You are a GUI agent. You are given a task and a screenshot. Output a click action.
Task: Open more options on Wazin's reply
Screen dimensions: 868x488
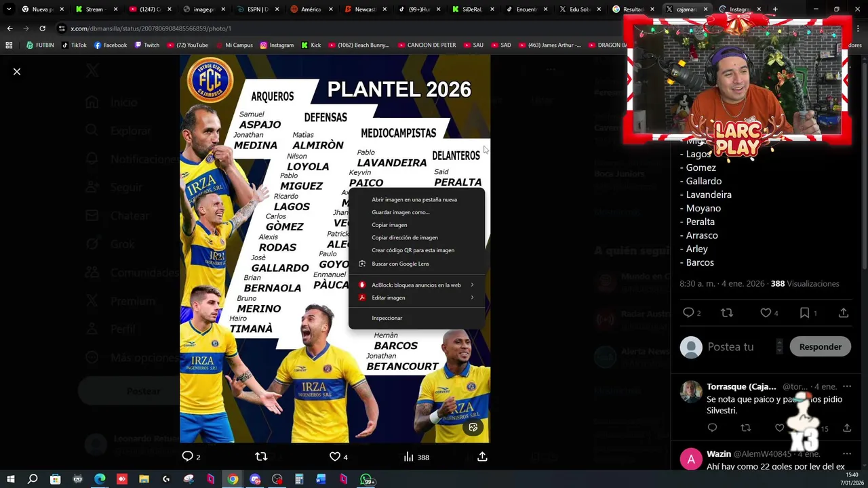847,453
